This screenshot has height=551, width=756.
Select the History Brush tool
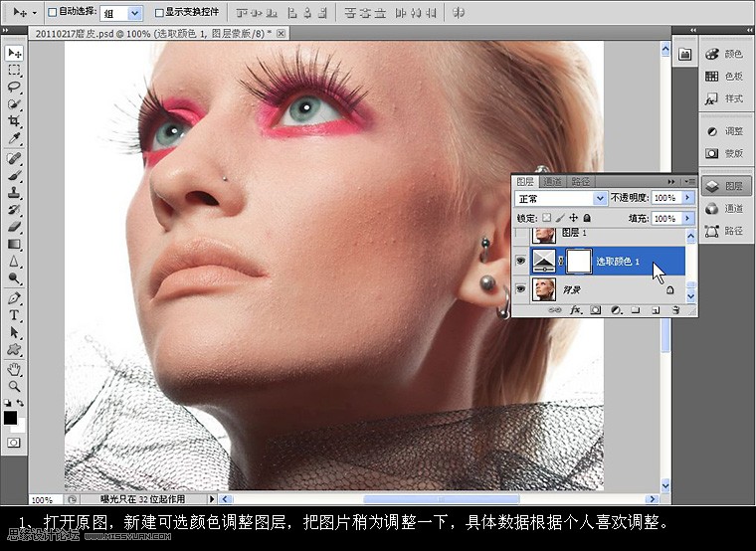(x=14, y=209)
